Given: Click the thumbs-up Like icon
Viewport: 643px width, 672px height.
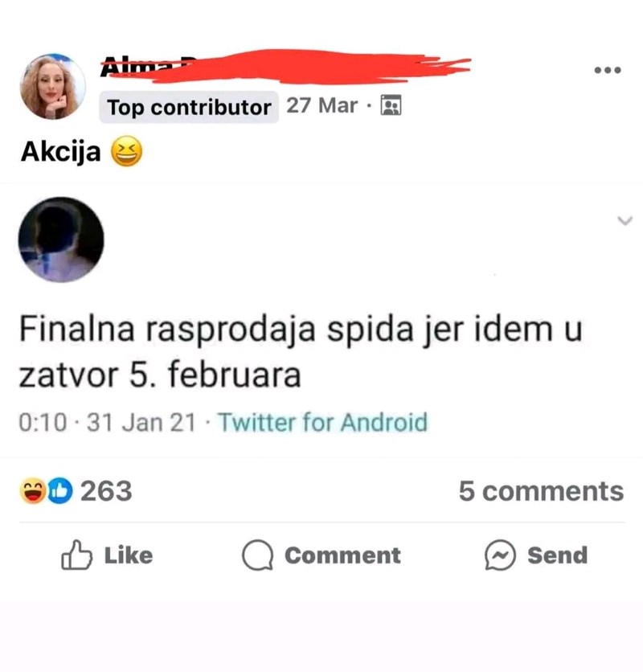Looking at the screenshot, I should click(76, 555).
